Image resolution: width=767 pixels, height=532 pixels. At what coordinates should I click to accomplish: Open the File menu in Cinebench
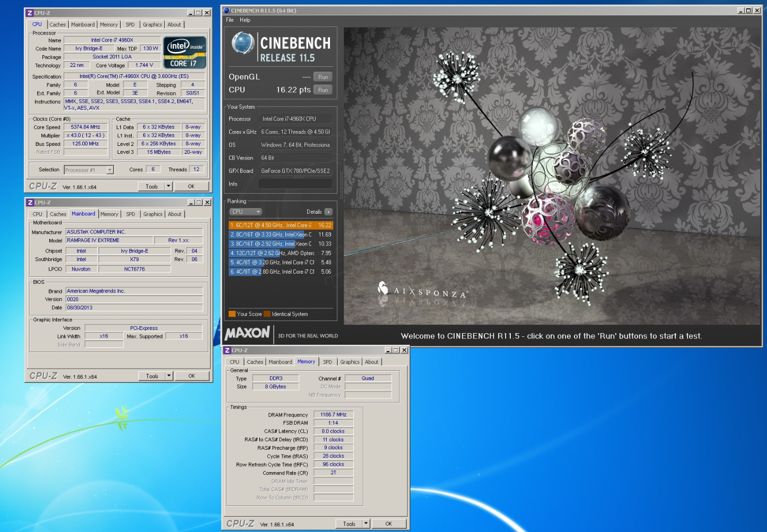(x=230, y=20)
